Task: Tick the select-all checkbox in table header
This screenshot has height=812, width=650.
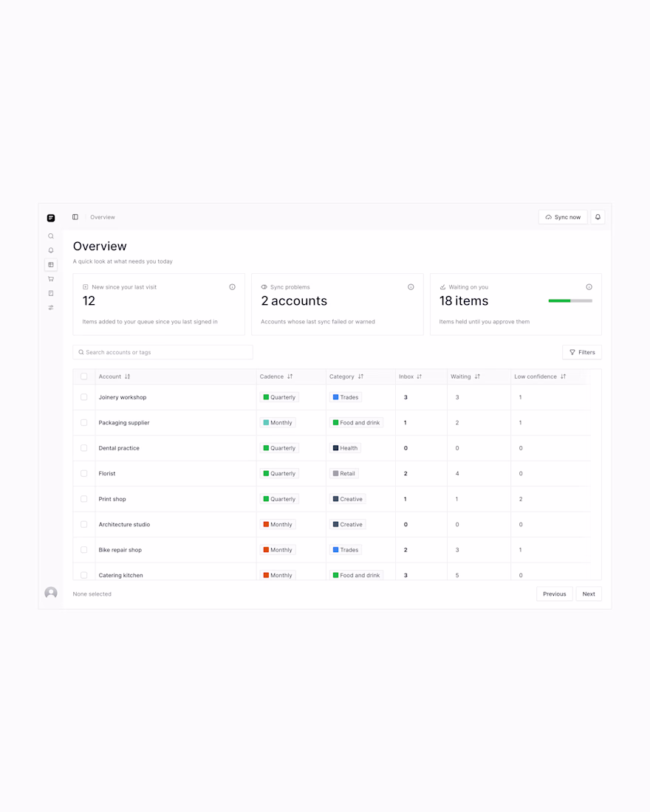Action: tap(84, 376)
